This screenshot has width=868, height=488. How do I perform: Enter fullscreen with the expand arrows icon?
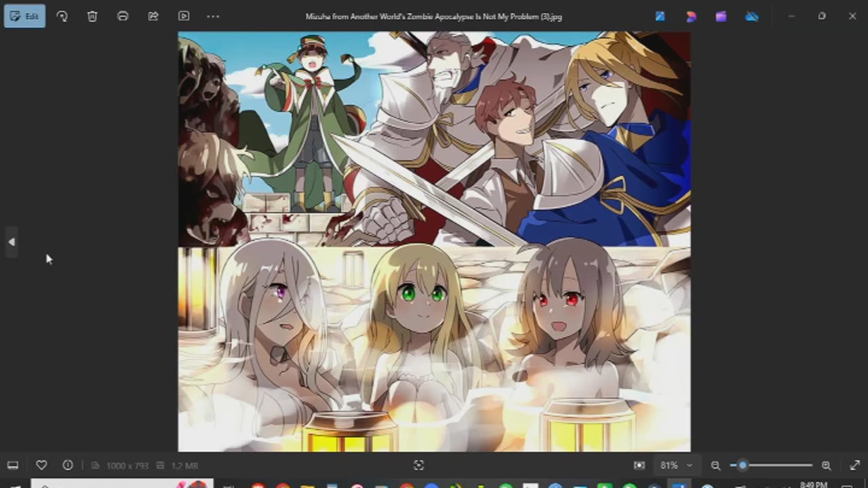click(x=855, y=466)
